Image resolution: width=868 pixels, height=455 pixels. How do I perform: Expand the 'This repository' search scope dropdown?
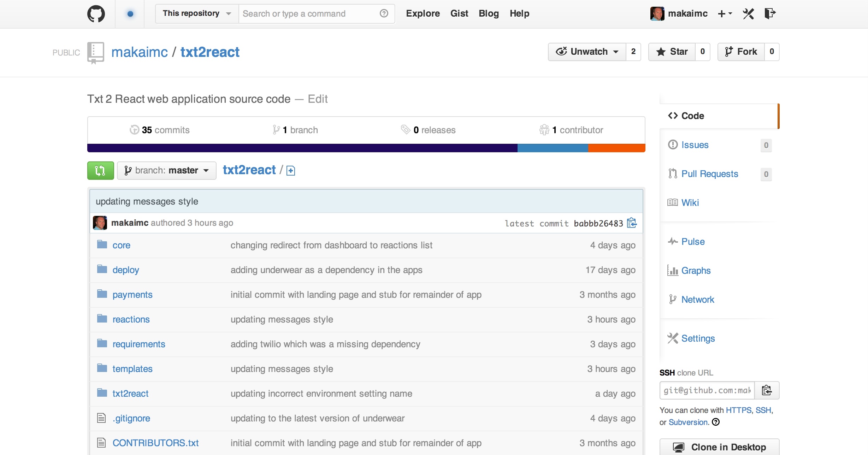(197, 13)
